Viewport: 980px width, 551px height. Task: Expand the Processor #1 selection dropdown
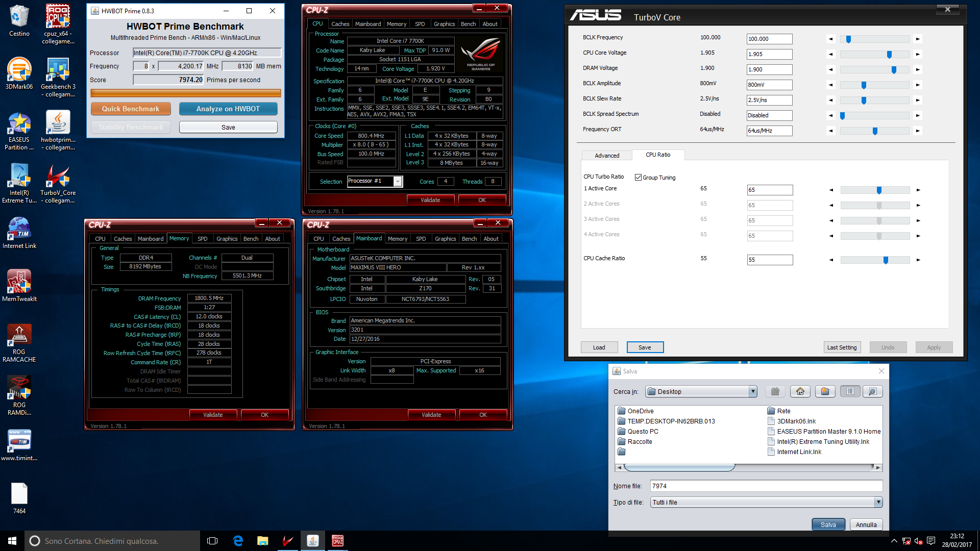[x=398, y=181]
